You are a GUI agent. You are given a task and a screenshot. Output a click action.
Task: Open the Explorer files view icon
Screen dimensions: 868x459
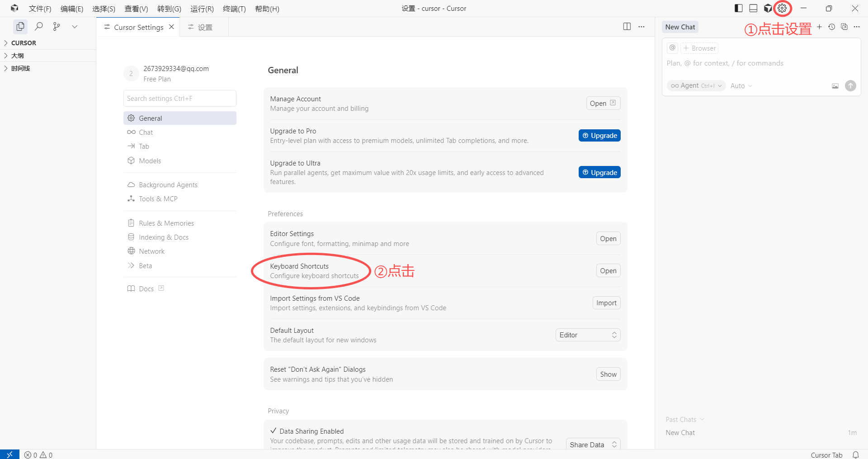tap(20, 27)
